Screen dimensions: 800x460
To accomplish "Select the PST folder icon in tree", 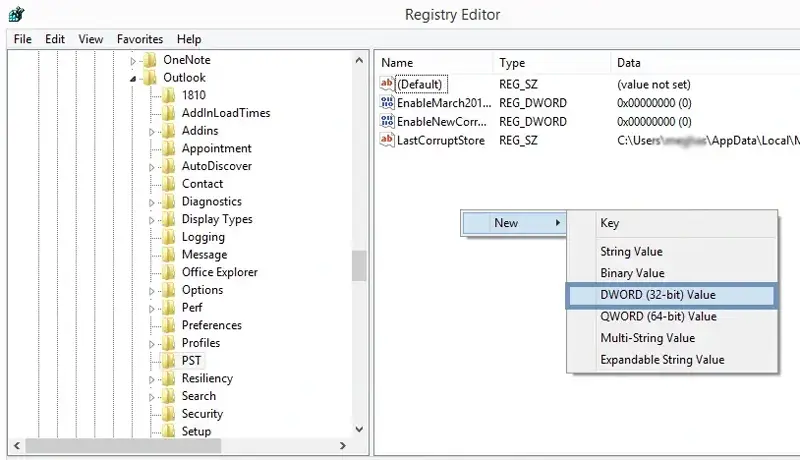I will click(168, 361).
